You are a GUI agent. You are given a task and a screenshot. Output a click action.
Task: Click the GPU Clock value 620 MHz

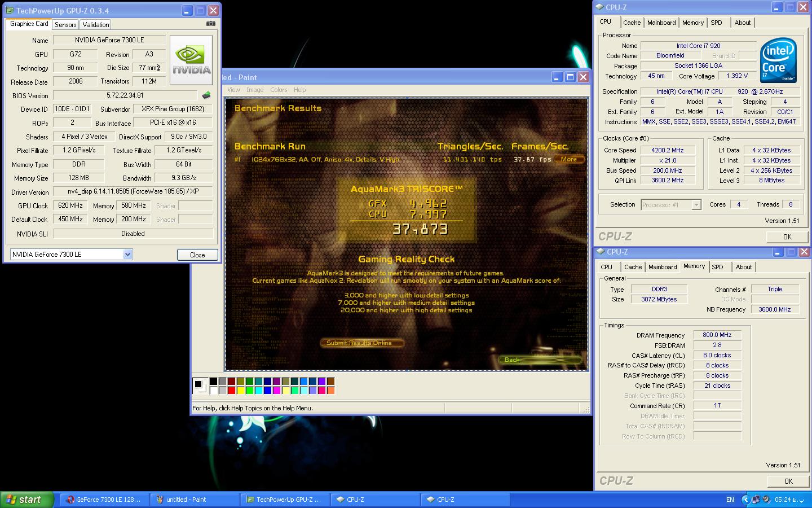point(70,205)
